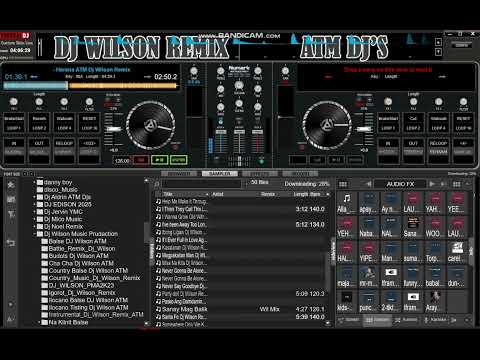Toggle the left deck green SYNC button
The width and height of the screenshot is (480, 360).
[x=178, y=160]
